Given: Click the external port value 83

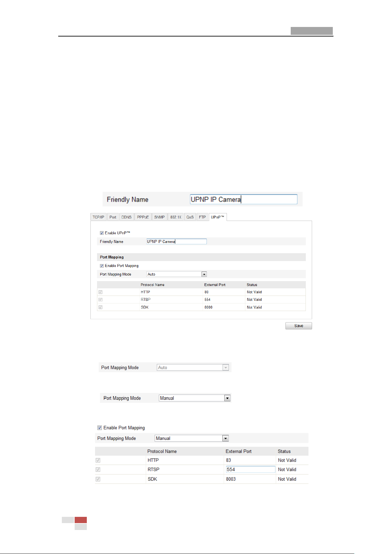Looking at the screenshot, I should coord(229,460).
